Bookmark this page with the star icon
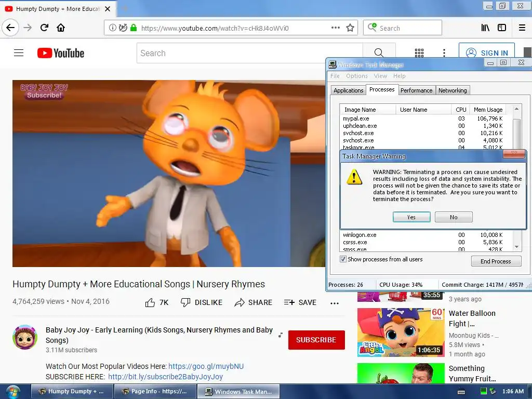The image size is (532, 399). coord(350,28)
